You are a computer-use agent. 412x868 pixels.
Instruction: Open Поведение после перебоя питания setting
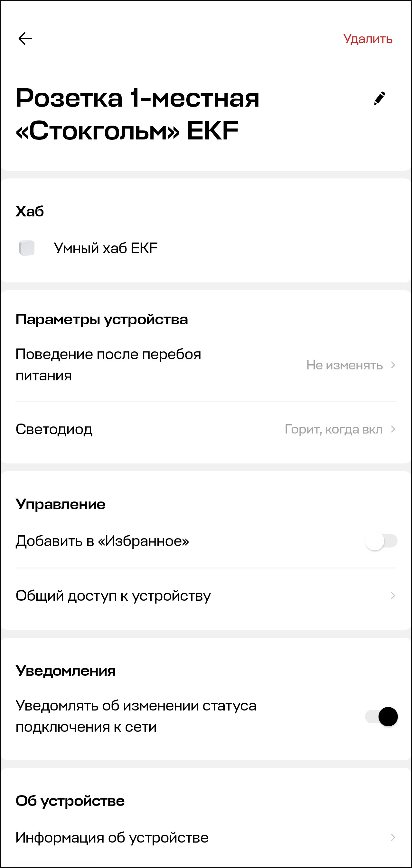(x=108, y=365)
